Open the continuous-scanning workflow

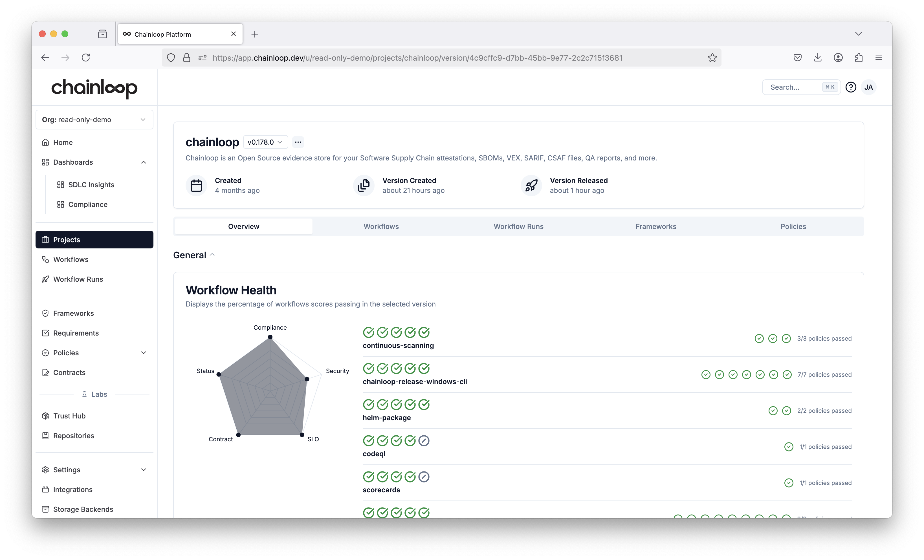398,346
